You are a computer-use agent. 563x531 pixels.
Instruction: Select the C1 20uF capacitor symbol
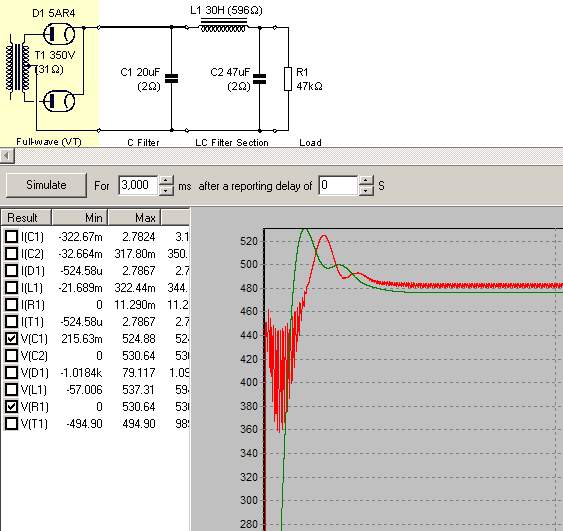tap(172, 78)
